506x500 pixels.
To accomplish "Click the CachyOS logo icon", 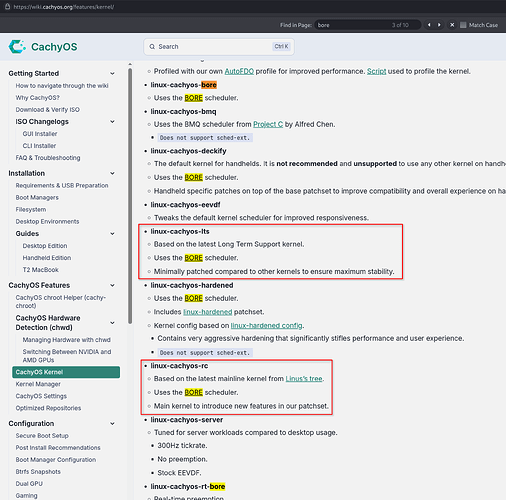I will pyautogui.click(x=17, y=47).
